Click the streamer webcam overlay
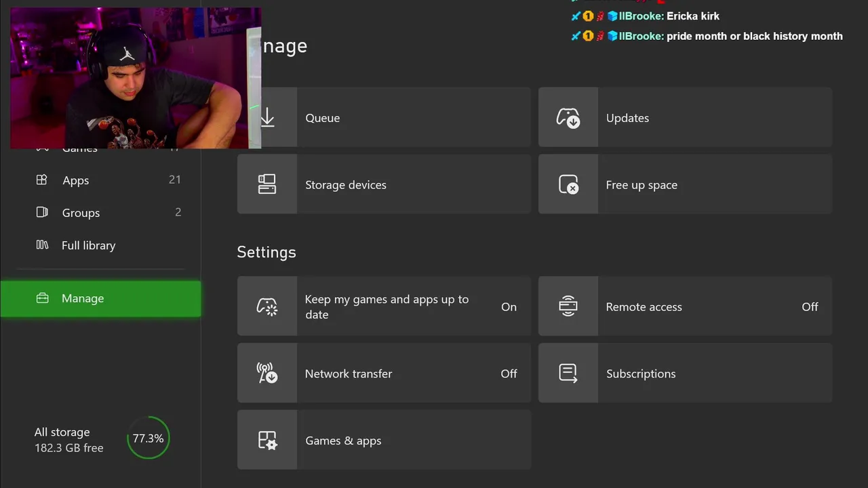Image resolution: width=868 pixels, height=488 pixels. (x=136, y=78)
